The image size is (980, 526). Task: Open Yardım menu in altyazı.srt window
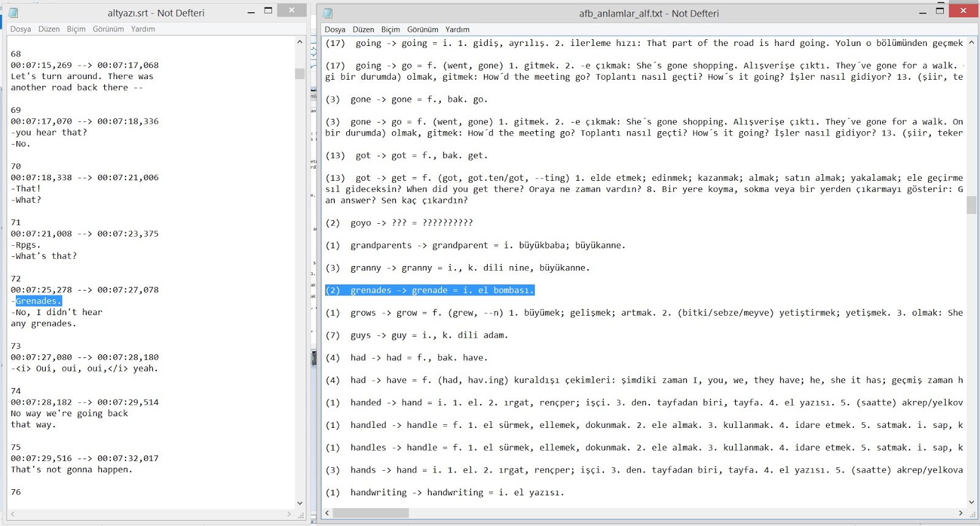coord(143,29)
